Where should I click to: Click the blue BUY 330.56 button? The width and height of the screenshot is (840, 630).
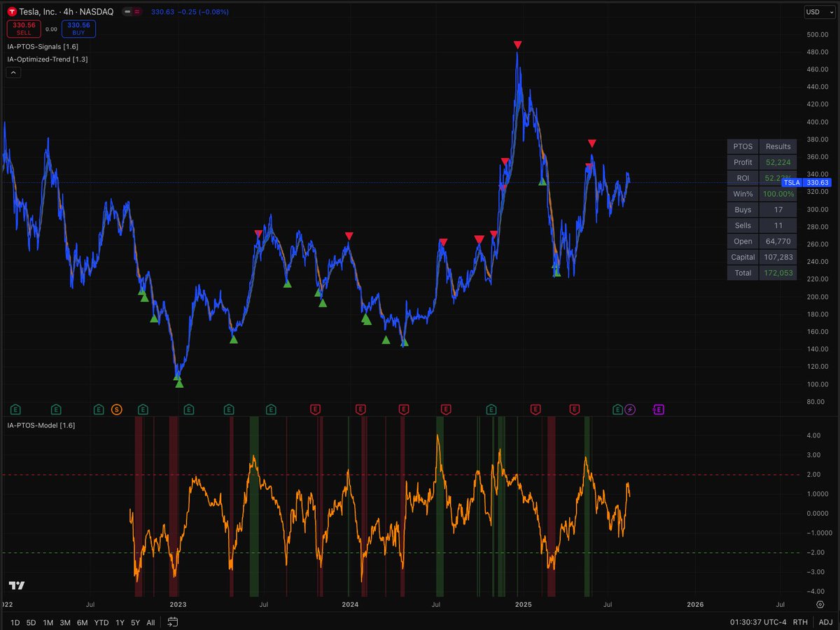coord(78,29)
